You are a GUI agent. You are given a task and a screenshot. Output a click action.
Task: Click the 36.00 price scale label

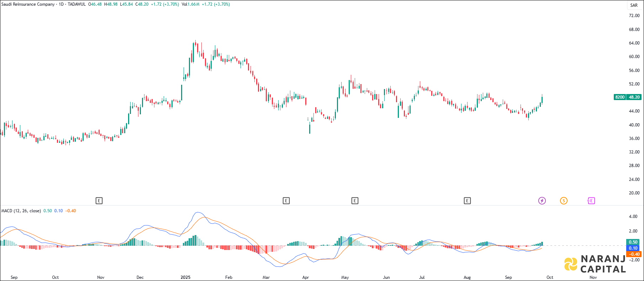click(x=634, y=139)
